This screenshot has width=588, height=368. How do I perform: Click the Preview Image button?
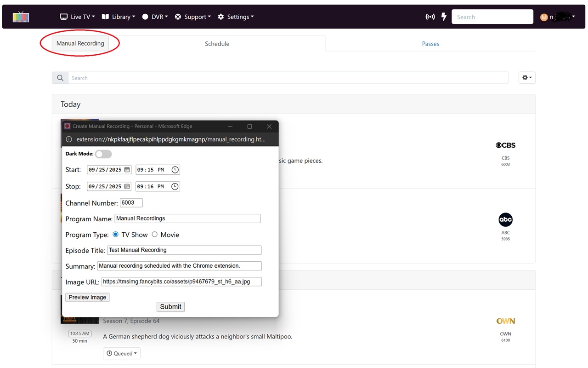[x=87, y=297]
